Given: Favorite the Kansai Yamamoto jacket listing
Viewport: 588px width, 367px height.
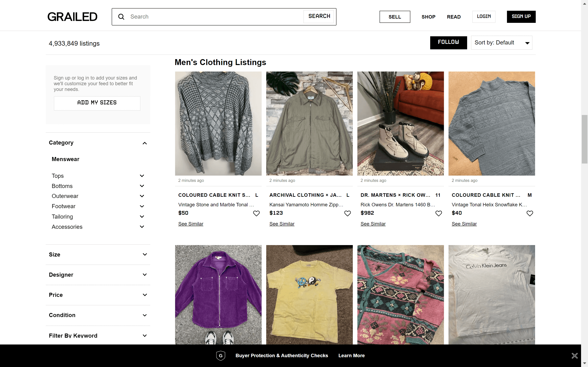Looking at the screenshot, I should tap(347, 213).
